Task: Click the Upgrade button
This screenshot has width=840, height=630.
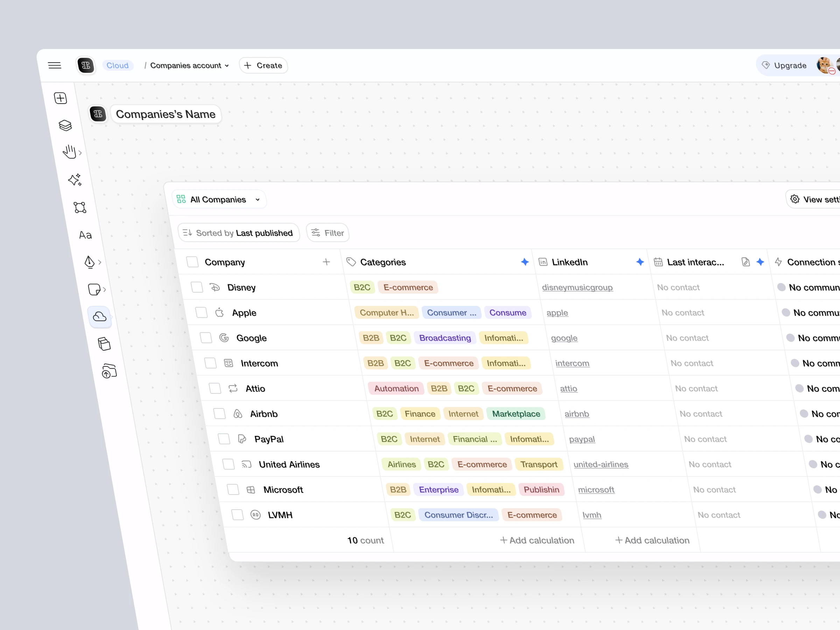Action: point(785,65)
